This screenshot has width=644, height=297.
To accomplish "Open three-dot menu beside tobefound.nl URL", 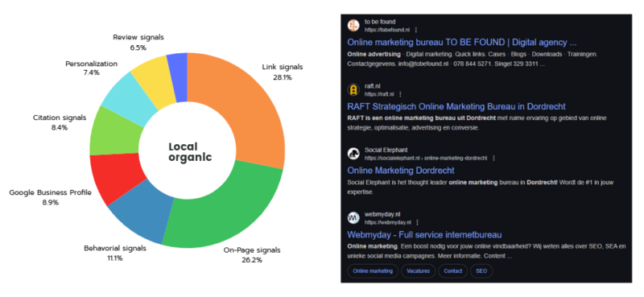I will 416,30.
